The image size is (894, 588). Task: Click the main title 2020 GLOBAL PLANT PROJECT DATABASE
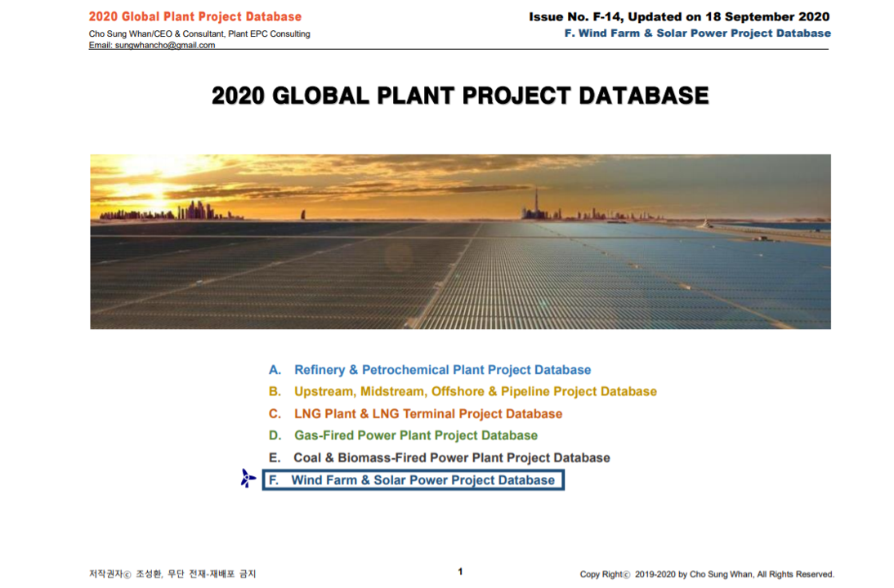460,96
